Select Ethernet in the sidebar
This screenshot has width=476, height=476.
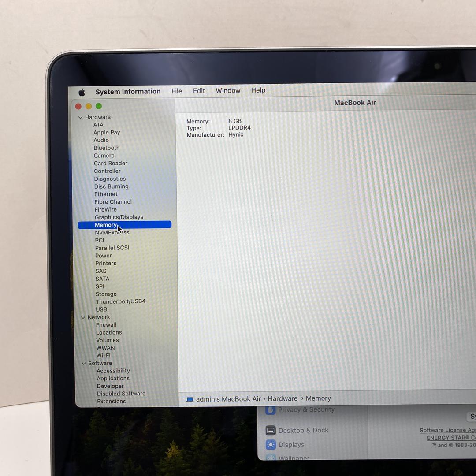coord(106,194)
